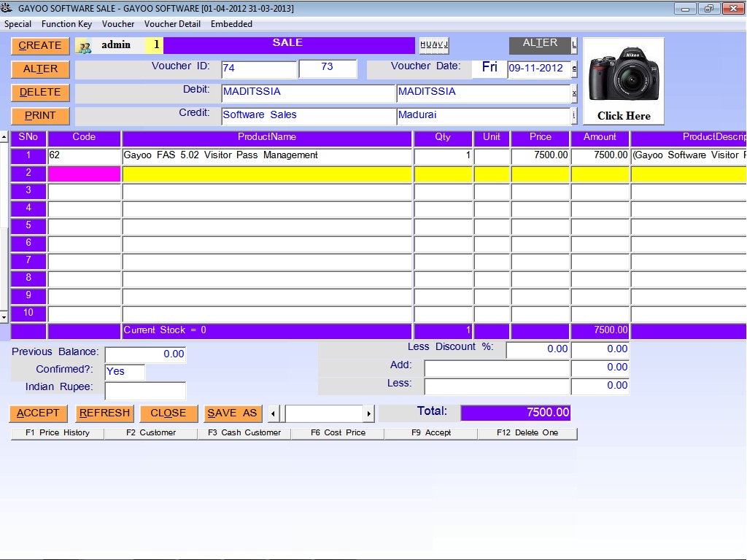
Task: Click the Code cell containing 62
Action: 85,156
